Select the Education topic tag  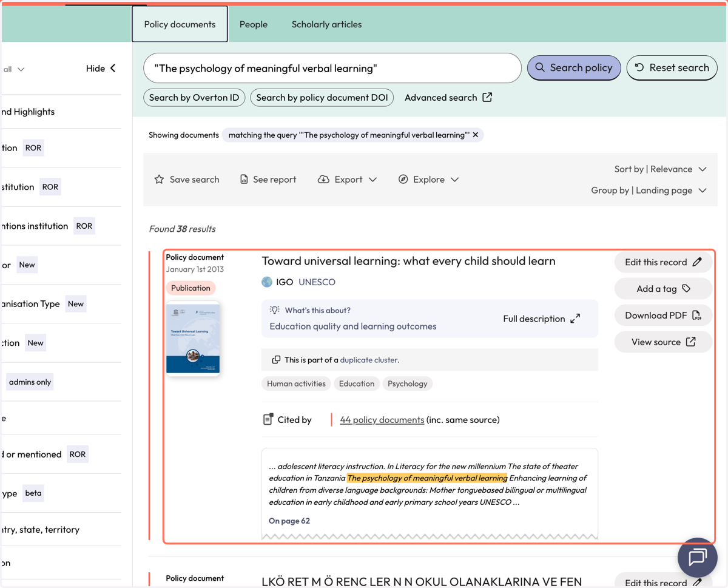click(357, 384)
